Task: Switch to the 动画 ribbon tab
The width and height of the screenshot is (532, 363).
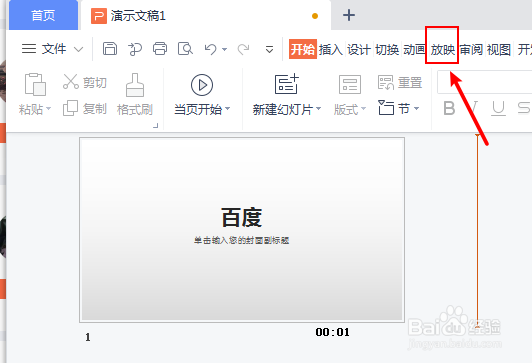Action: 414,50
